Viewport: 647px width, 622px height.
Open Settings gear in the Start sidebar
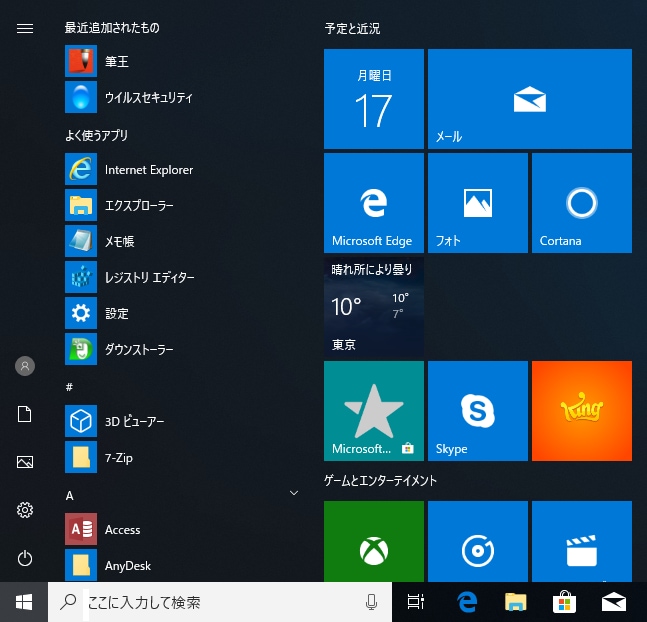(x=25, y=510)
